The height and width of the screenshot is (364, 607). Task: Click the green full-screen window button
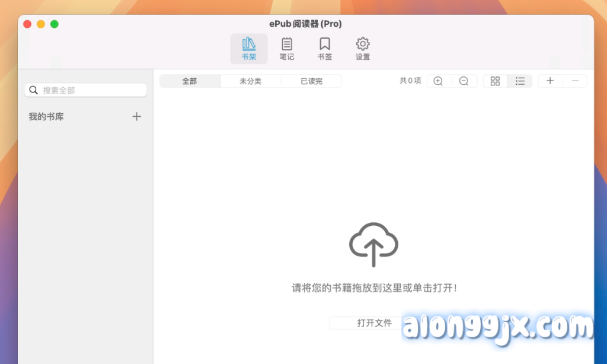[x=55, y=24]
